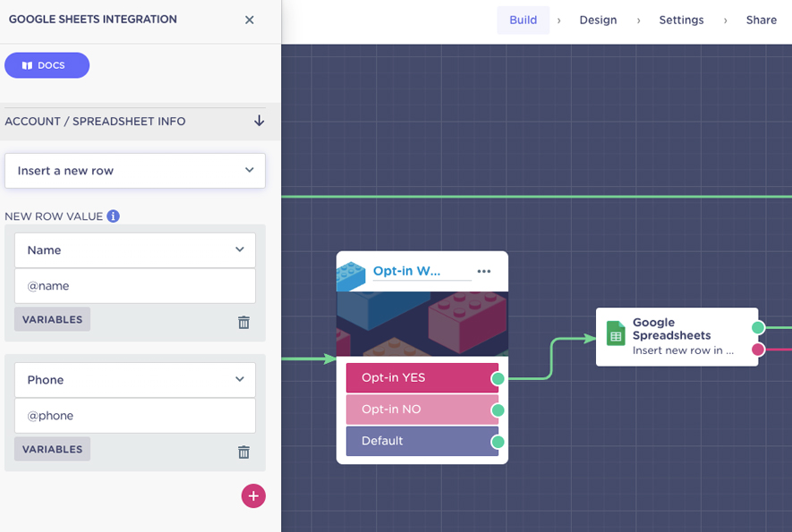This screenshot has height=532, width=792.
Task: Open the Opt-in block options menu
Action: (x=484, y=271)
